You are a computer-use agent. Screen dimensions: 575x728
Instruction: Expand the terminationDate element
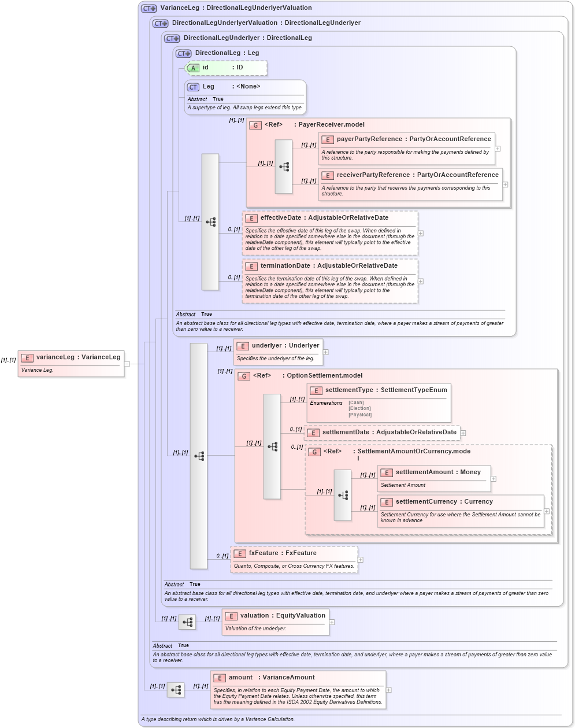click(x=421, y=282)
